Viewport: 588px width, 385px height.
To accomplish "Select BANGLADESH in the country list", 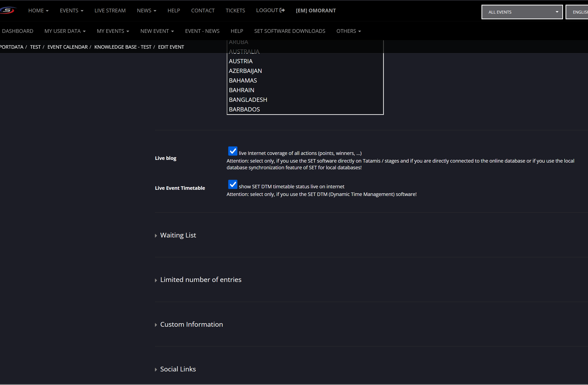I will 248,100.
